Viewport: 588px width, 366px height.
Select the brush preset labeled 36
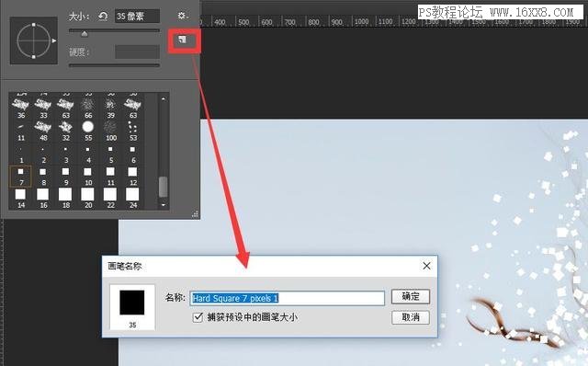tap(21, 109)
